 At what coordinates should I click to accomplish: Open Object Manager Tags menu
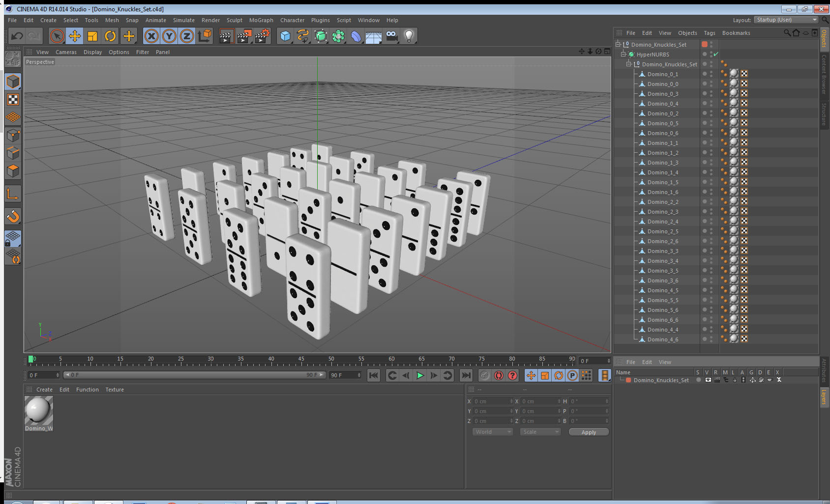click(x=710, y=33)
